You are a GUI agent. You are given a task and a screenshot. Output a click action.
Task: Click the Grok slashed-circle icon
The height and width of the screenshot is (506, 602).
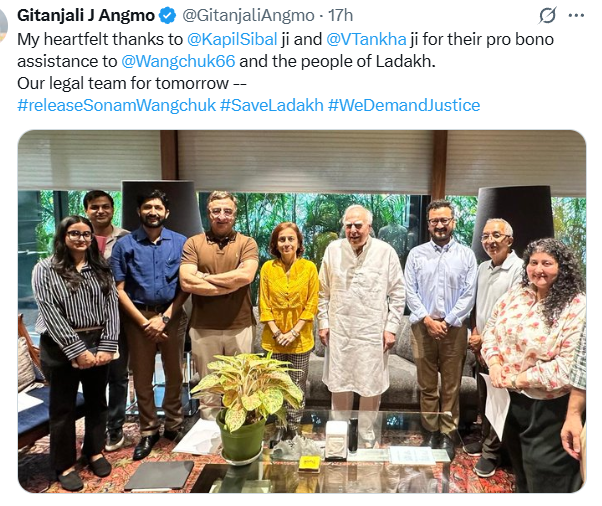547,16
